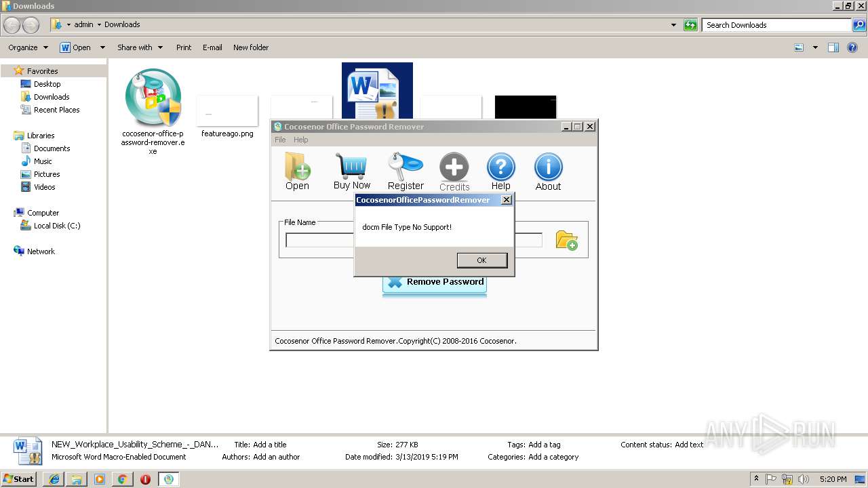868x488 pixels.
Task: Open Recent Places in navigation pane
Action: (x=56, y=110)
